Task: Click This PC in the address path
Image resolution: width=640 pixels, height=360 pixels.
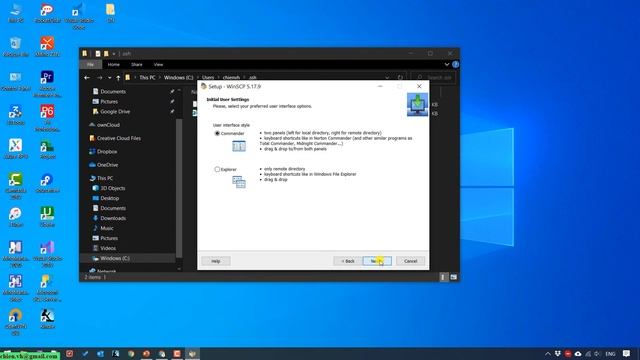Action: click(x=147, y=78)
